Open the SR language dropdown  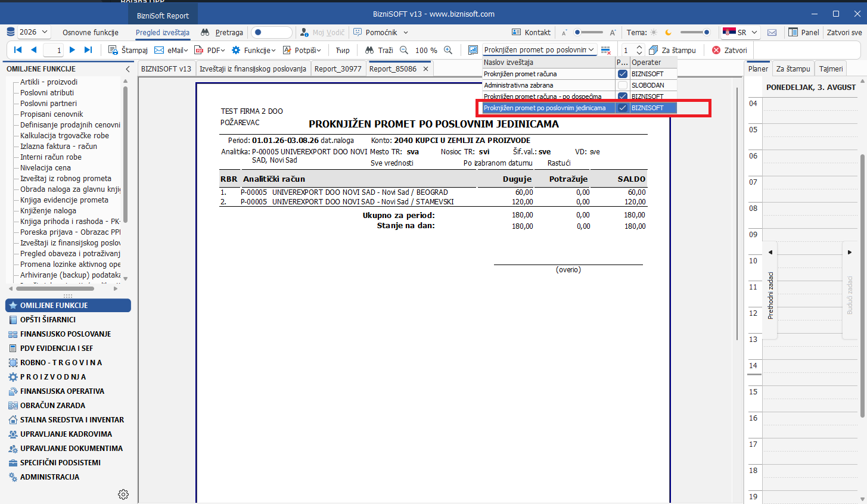(740, 32)
